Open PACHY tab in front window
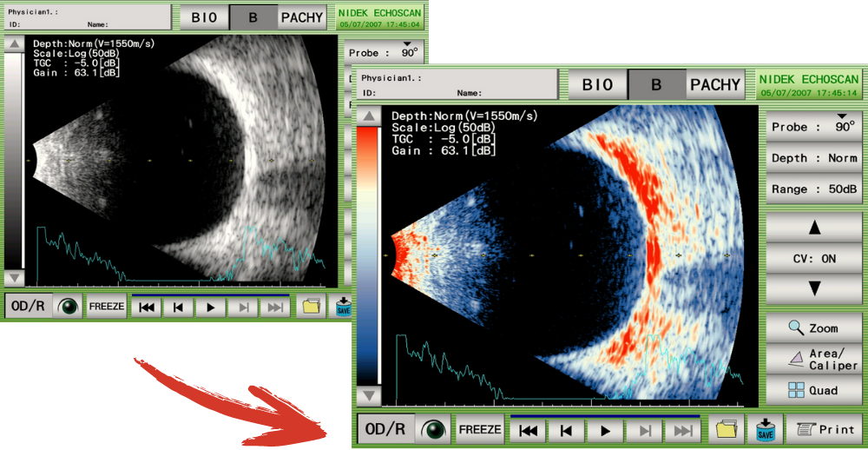The image size is (868, 450). (x=716, y=84)
